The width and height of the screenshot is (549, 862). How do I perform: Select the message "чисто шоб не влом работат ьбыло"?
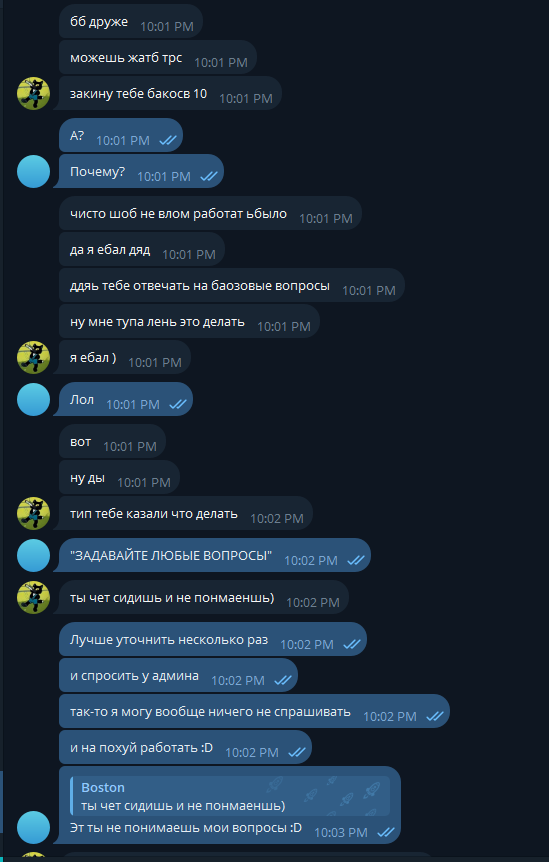(x=210, y=213)
